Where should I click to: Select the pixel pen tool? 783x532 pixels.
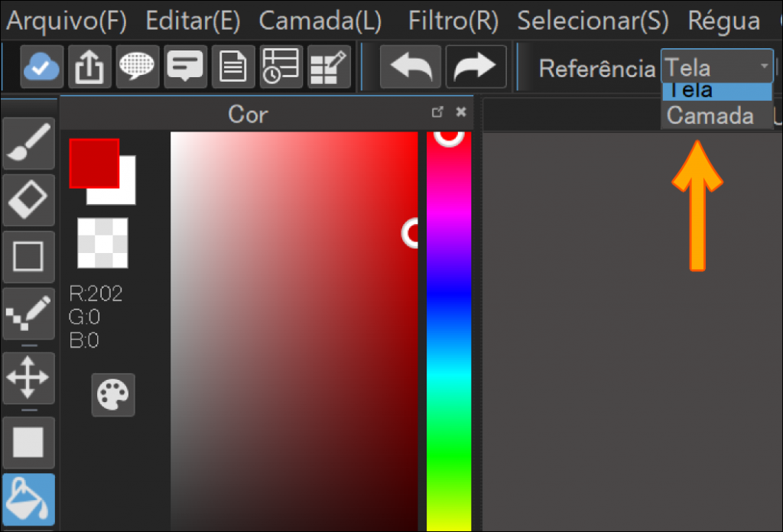28,314
